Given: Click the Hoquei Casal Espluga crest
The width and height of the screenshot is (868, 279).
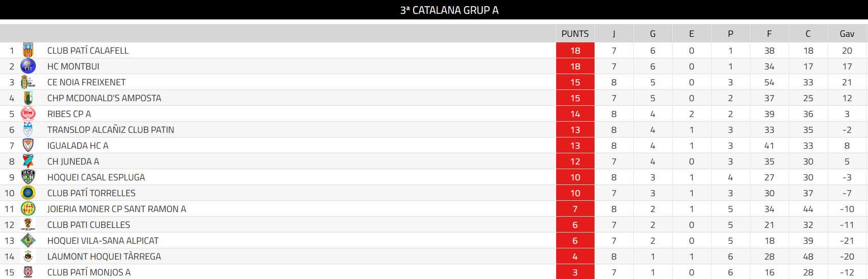Looking at the screenshot, I should tap(28, 177).
